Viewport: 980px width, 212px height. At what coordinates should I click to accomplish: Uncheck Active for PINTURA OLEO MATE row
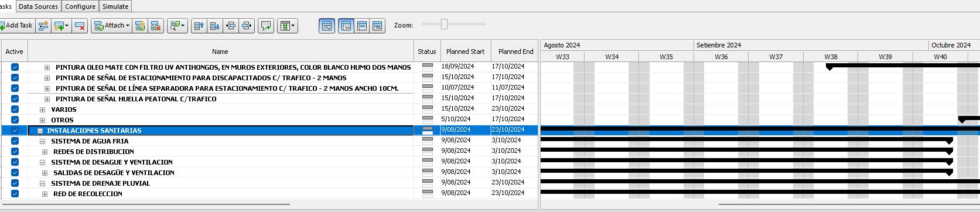pos(15,67)
